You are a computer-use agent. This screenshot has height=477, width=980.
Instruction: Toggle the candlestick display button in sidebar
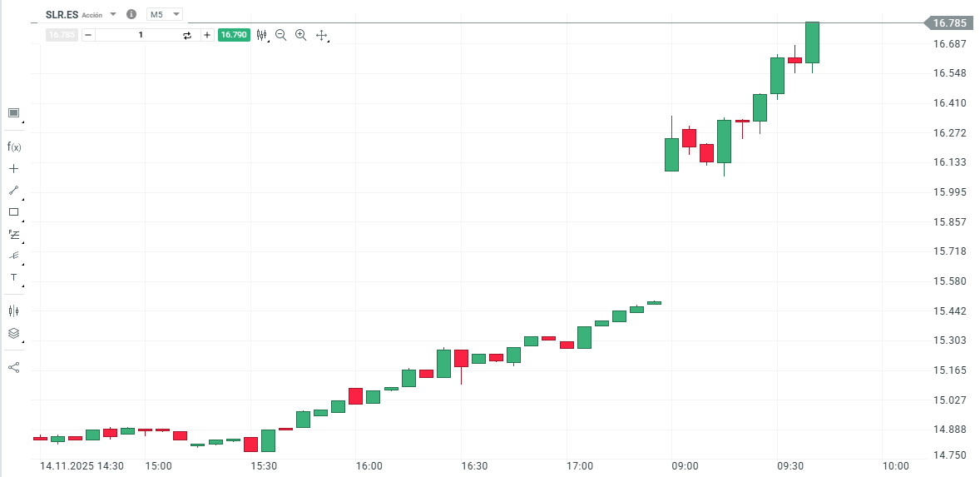coord(13,311)
